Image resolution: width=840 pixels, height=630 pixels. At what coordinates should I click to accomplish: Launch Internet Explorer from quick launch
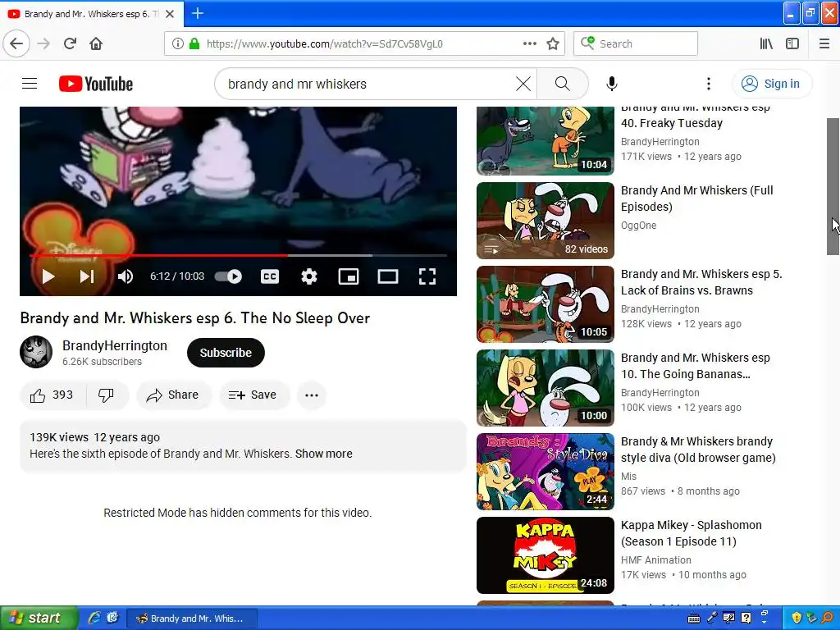click(x=94, y=618)
